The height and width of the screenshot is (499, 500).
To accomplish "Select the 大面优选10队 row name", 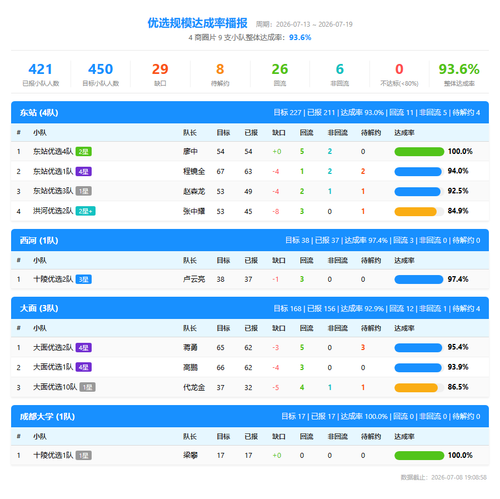I will coord(55,387).
